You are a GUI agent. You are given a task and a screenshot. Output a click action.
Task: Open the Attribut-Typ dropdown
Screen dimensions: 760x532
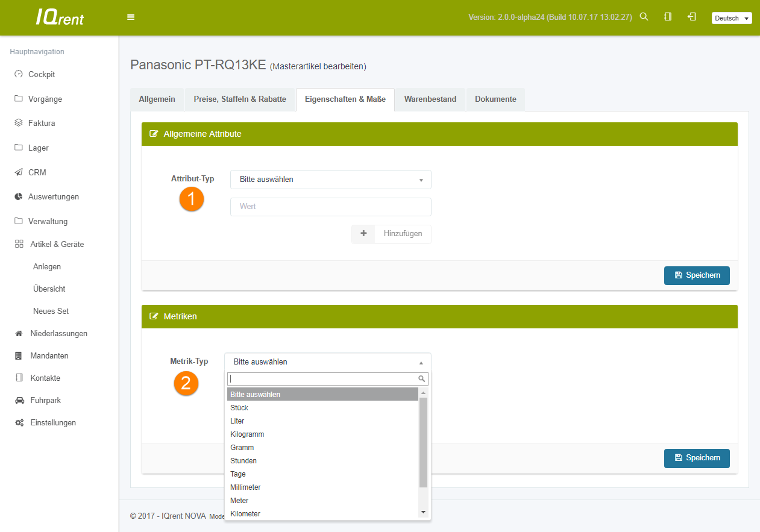click(x=331, y=180)
